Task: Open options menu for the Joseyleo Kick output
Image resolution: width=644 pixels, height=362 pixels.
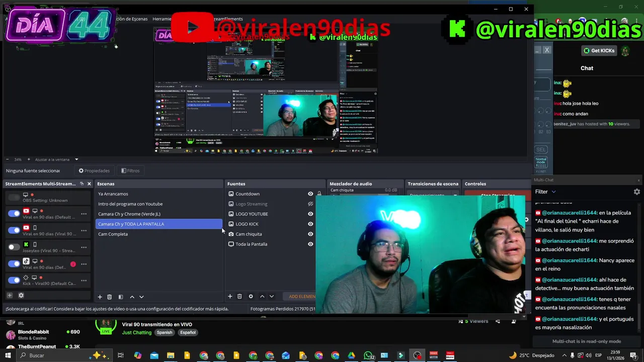Action: click(84, 247)
